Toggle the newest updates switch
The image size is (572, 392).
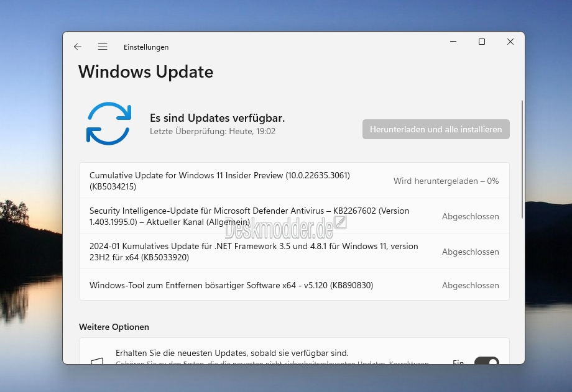pyautogui.click(x=487, y=361)
